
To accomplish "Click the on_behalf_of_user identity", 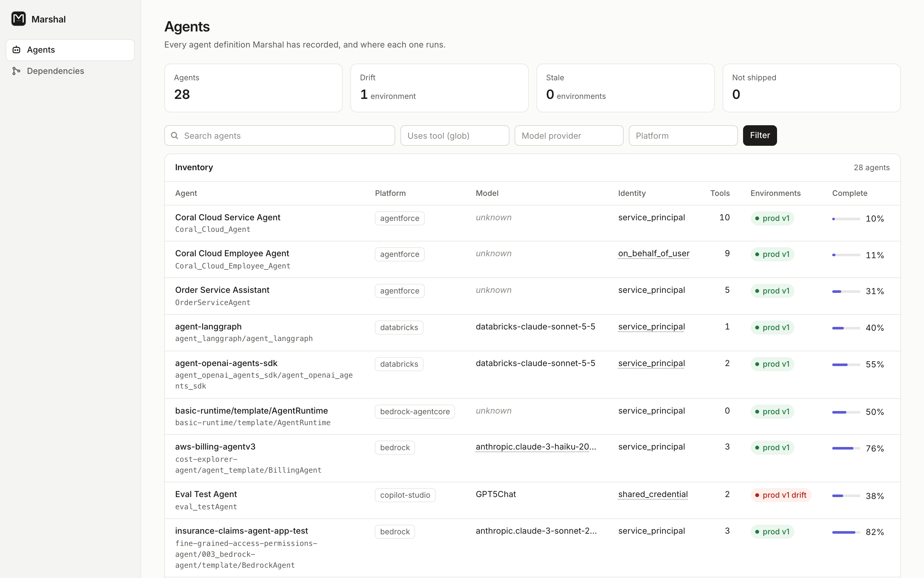I will point(654,253).
